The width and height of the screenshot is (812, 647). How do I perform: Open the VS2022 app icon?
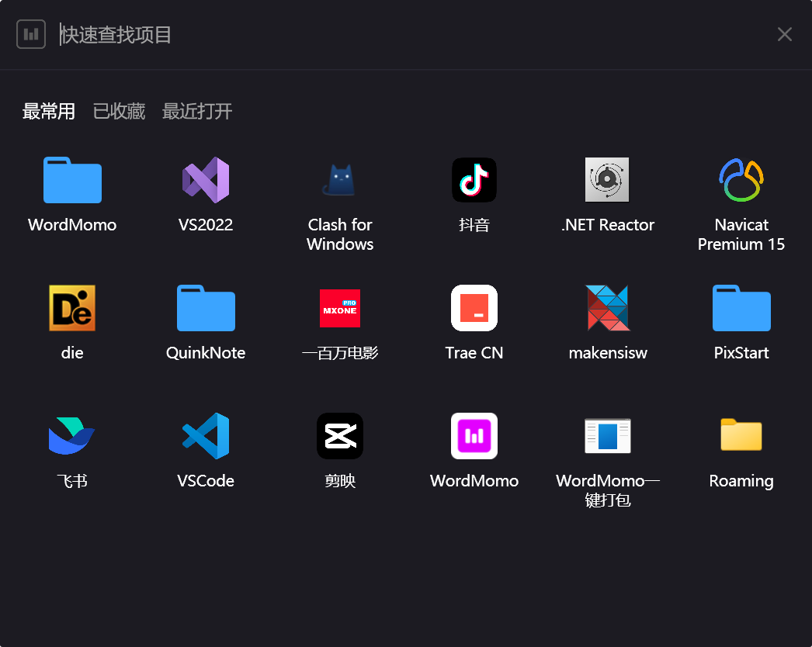(x=206, y=180)
